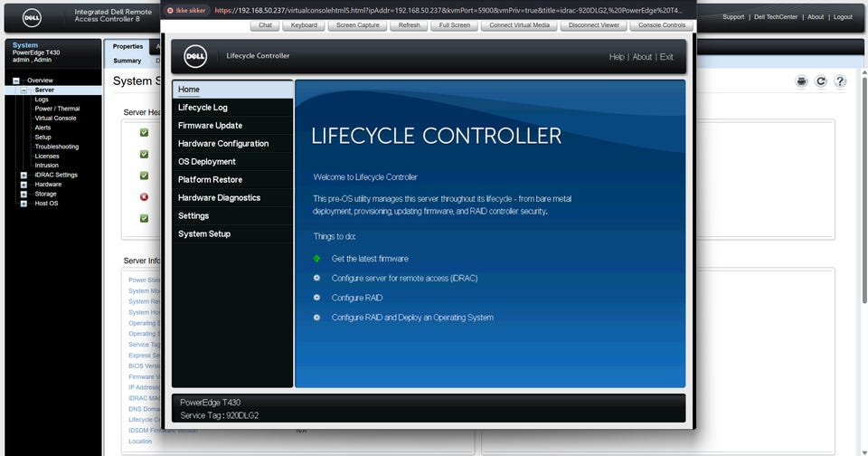The image size is (868, 456).
Task: Click gear icon beside Configure server for remote access
Action: (316, 278)
